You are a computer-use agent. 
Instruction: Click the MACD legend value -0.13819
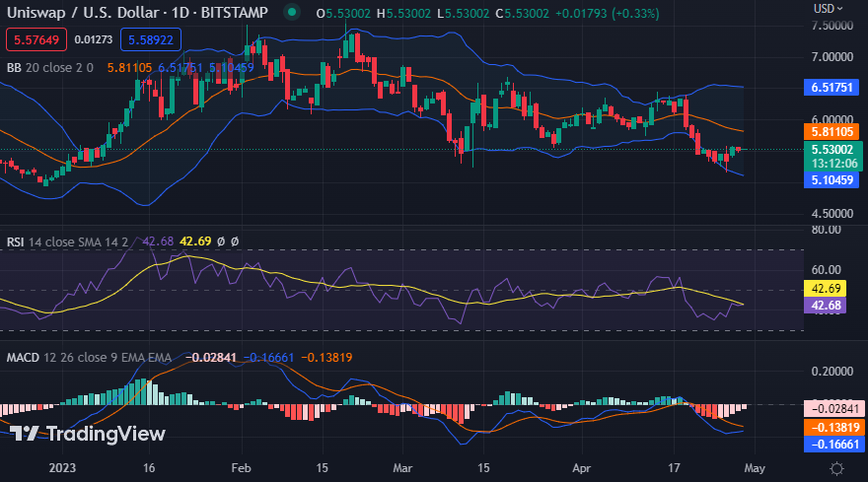click(x=326, y=358)
